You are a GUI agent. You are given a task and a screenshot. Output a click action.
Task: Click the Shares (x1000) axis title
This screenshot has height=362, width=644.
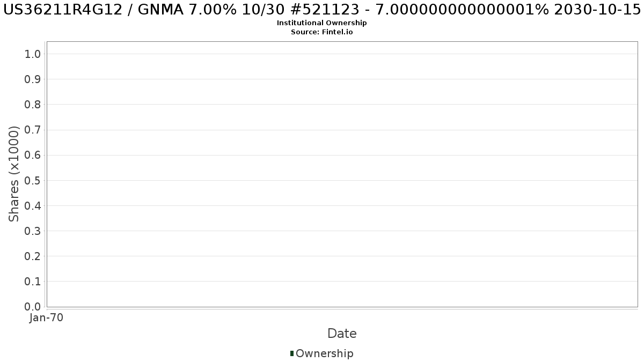[14, 174]
